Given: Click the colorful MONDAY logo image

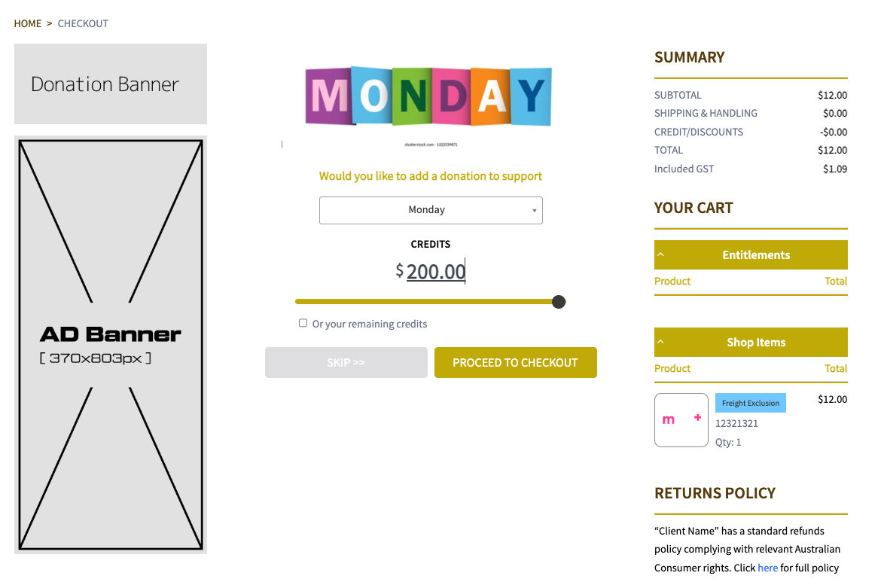Looking at the screenshot, I should tap(428, 96).
